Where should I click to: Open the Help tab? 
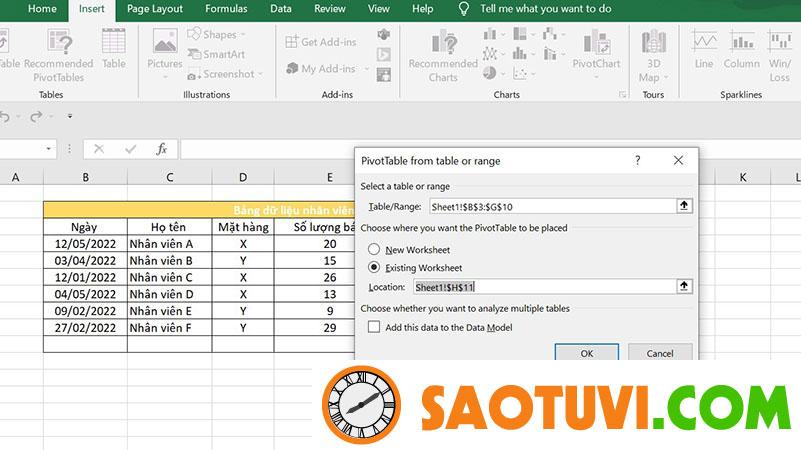point(422,9)
